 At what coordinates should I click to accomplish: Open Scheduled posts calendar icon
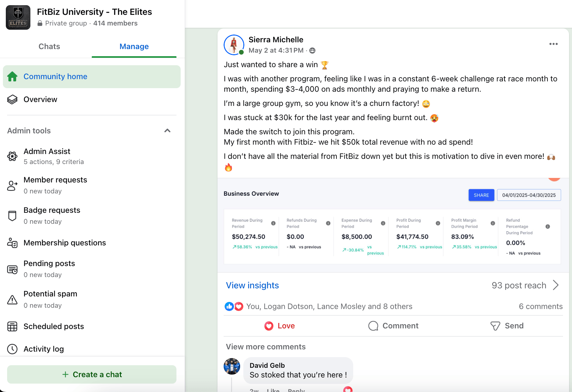coord(12,326)
